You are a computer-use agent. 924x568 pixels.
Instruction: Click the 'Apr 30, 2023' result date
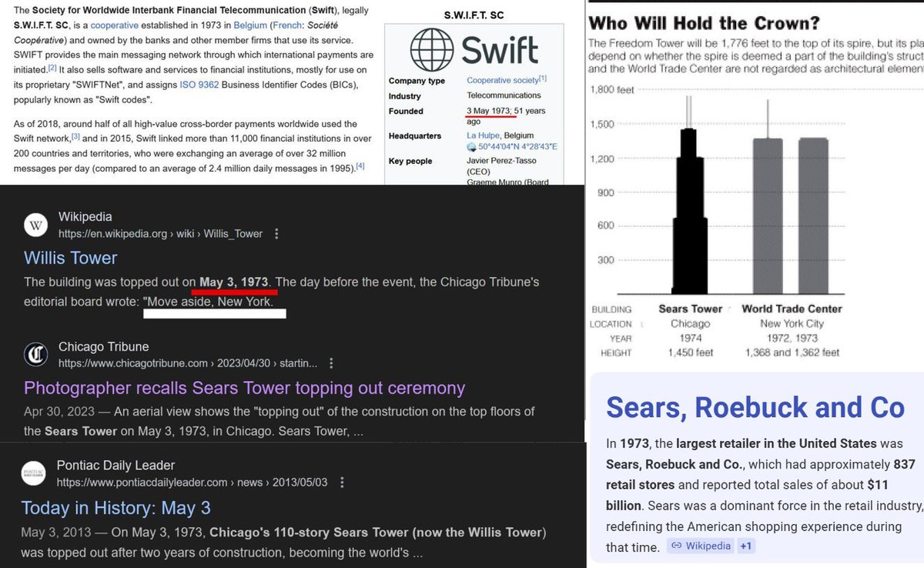coord(60,411)
